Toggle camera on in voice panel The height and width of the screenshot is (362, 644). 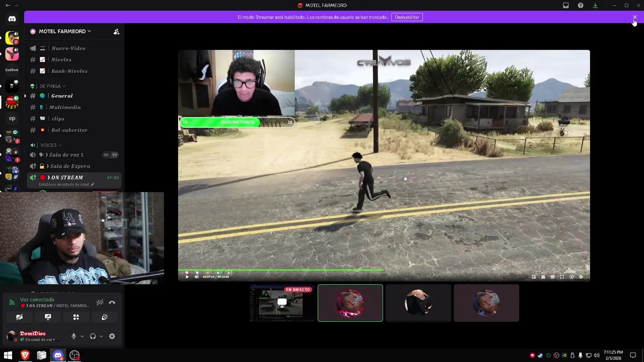point(19,317)
